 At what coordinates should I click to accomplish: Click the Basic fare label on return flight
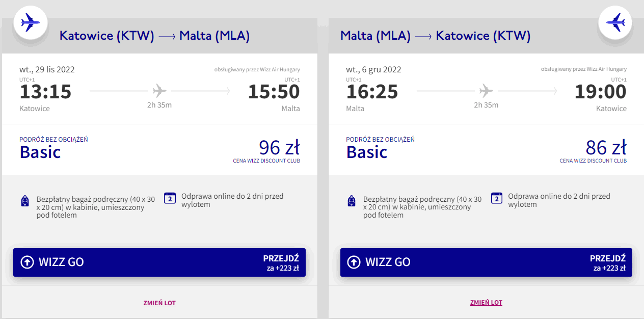click(367, 152)
